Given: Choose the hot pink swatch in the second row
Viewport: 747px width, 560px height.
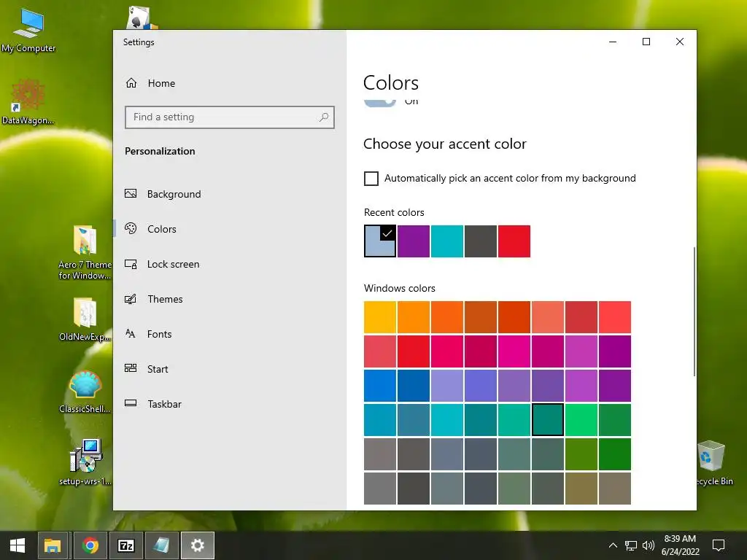Looking at the screenshot, I should tap(514, 351).
